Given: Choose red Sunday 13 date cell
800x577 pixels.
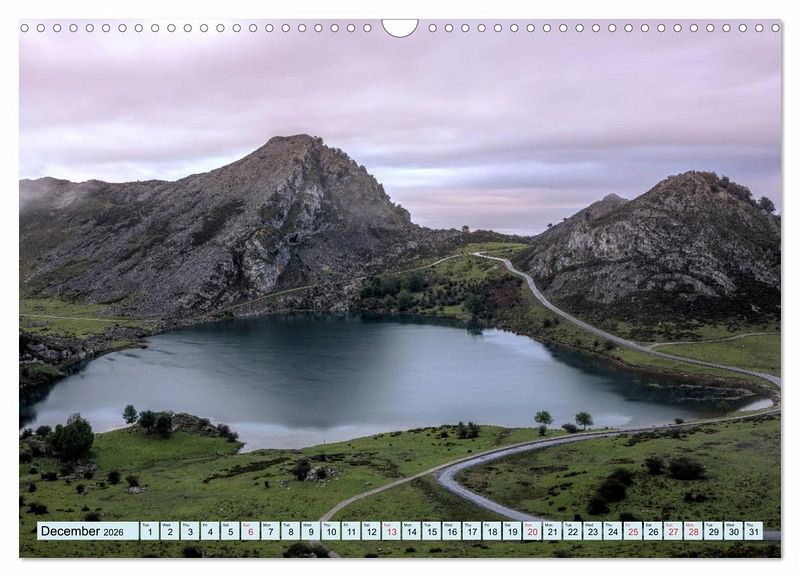Looking at the screenshot, I should click(x=391, y=531).
